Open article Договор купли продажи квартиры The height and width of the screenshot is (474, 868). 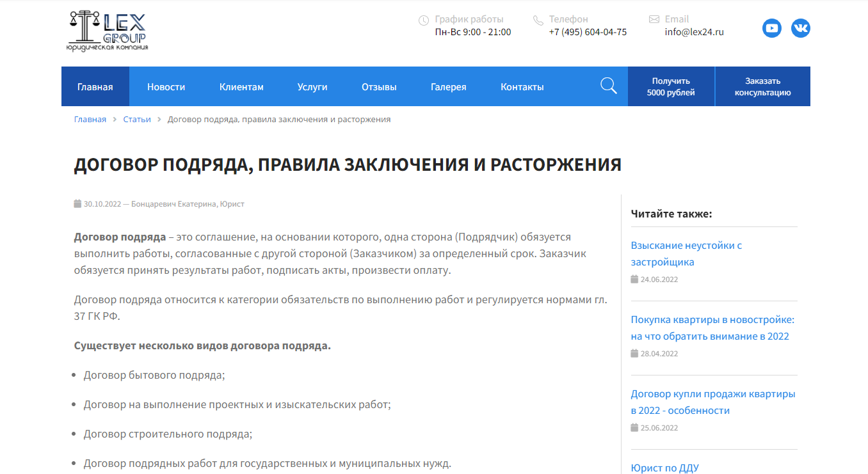click(713, 402)
